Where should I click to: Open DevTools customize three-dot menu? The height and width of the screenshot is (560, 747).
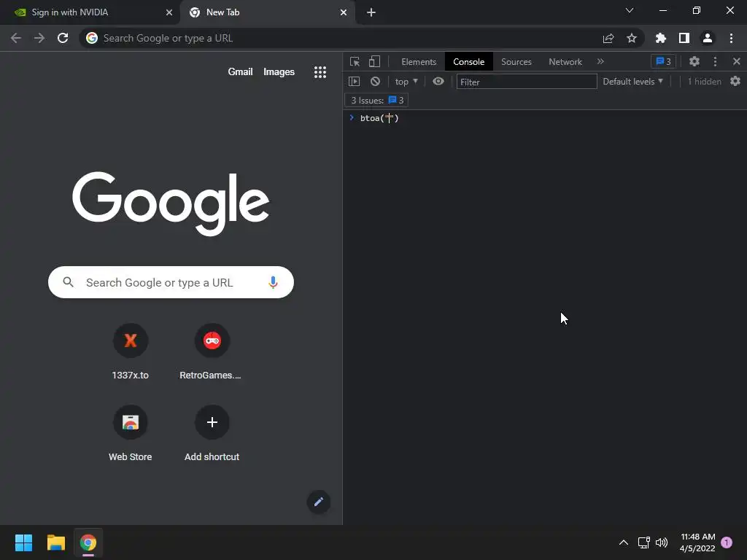715,61
